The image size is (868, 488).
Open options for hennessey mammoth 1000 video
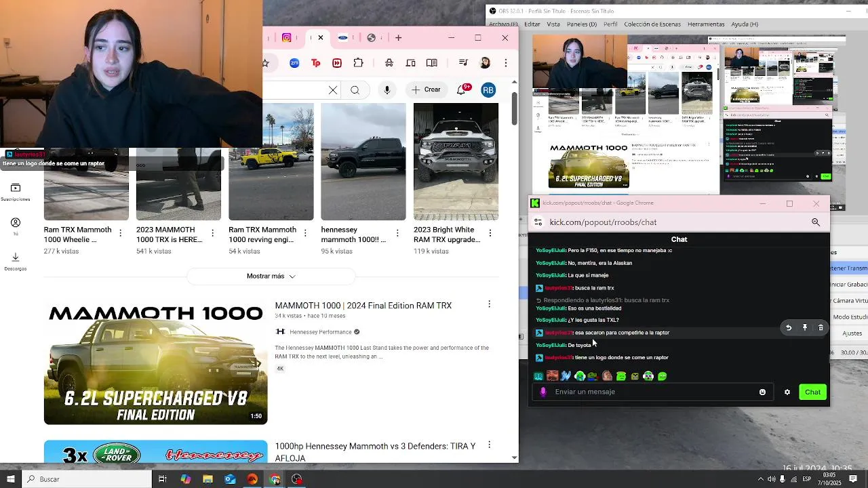[397, 233]
